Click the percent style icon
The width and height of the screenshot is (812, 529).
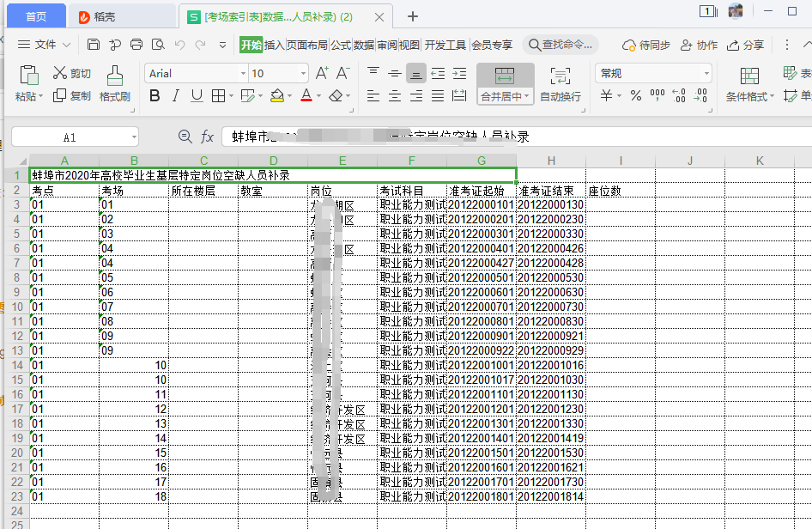pos(635,96)
